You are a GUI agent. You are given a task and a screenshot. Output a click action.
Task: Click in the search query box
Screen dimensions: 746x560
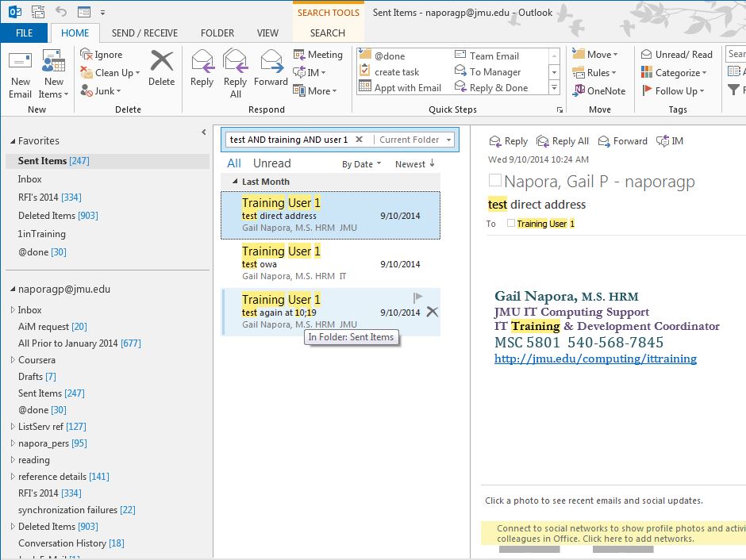coord(289,140)
